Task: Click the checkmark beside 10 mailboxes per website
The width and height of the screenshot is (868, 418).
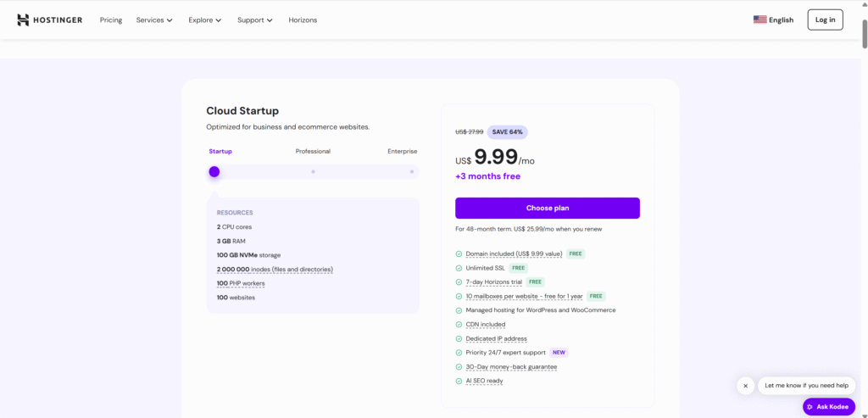Action: pyautogui.click(x=459, y=296)
